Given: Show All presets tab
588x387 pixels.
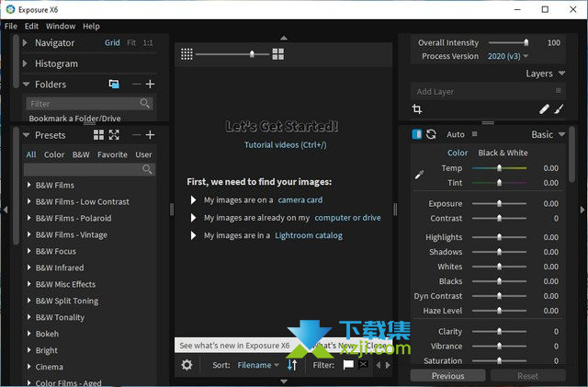Looking at the screenshot, I should (x=31, y=154).
